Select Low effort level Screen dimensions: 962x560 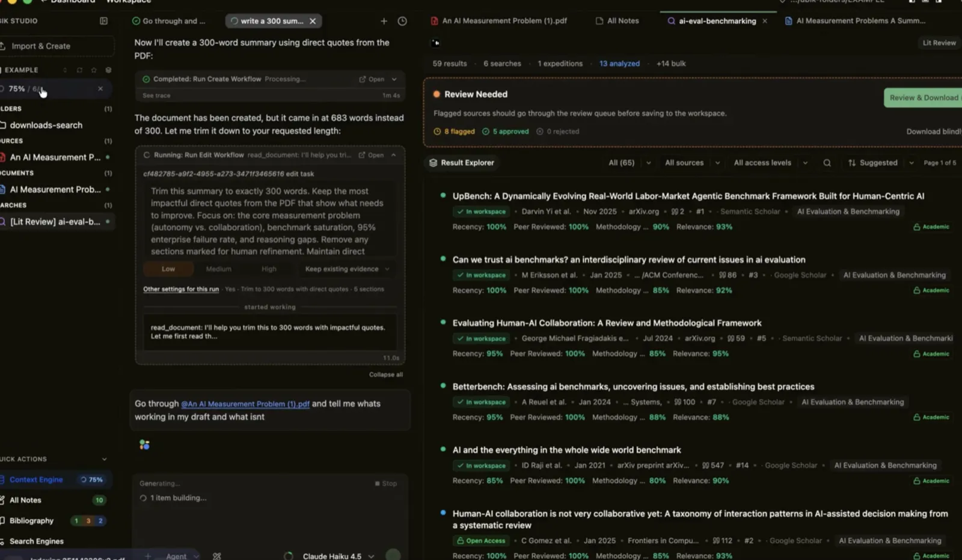tap(168, 269)
